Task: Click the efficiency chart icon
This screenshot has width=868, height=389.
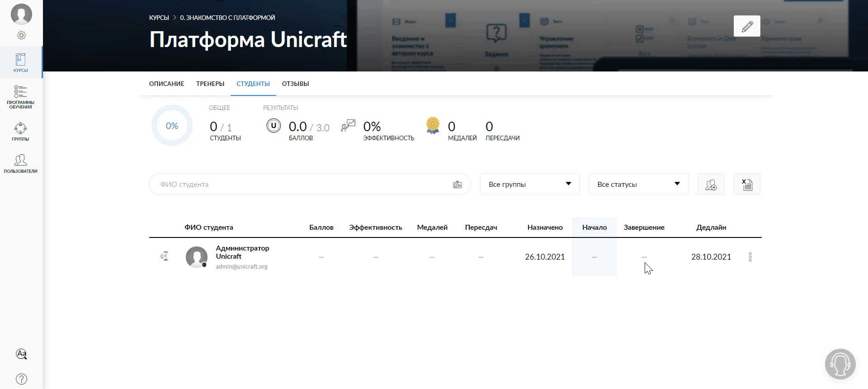Action: click(348, 126)
